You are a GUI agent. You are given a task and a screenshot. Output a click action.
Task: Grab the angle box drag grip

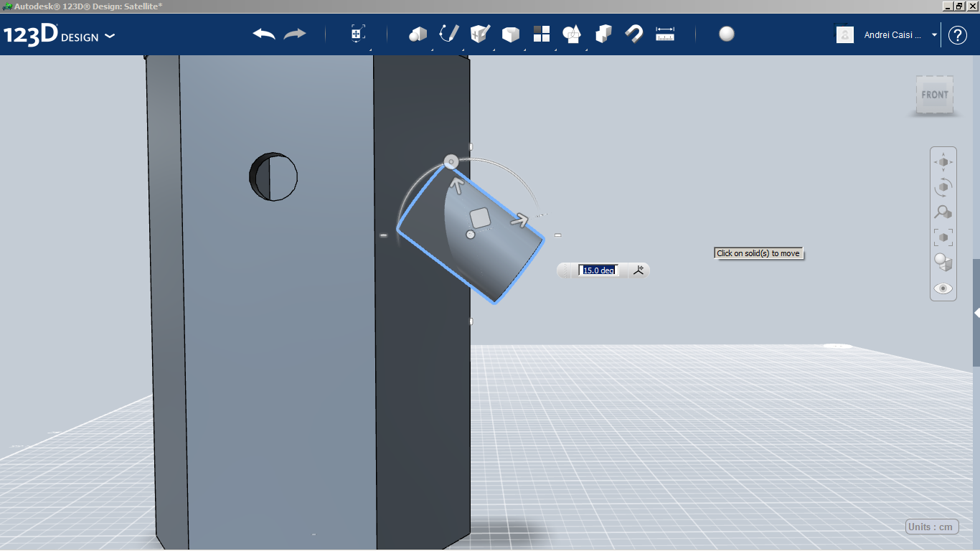[x=567, y=270]
